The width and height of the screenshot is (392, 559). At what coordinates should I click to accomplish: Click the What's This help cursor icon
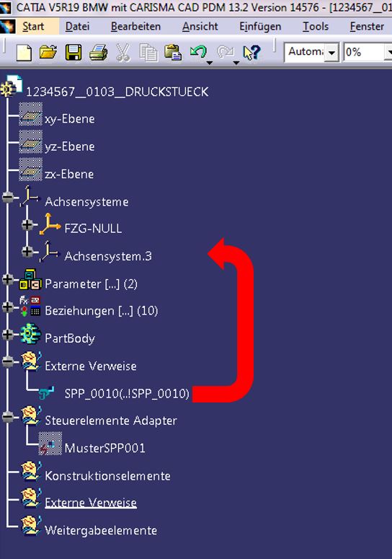click(251, 53)
